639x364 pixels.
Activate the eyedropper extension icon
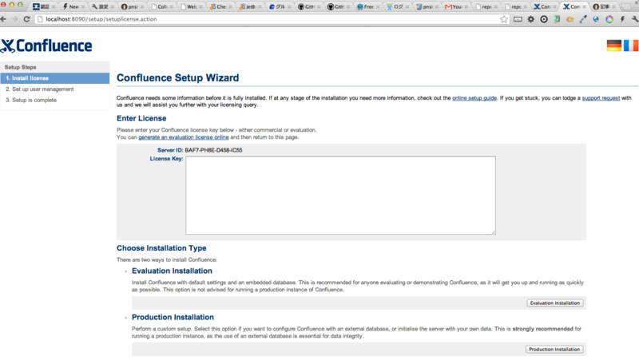(x=583, y=19)
